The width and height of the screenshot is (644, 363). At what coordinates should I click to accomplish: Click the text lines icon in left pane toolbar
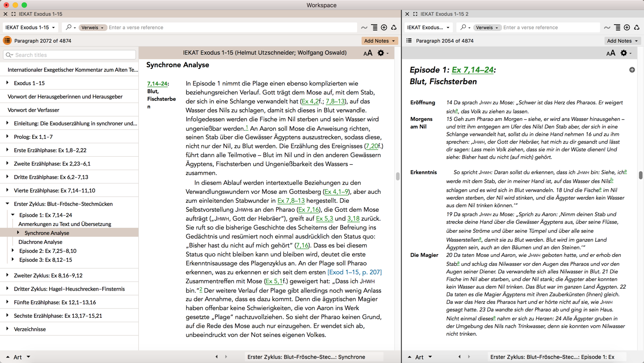374,28
